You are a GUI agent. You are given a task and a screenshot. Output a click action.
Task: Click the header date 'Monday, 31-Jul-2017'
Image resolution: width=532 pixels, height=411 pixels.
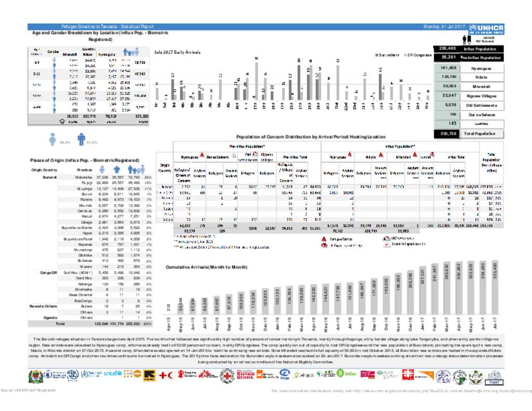click(444, 26)
